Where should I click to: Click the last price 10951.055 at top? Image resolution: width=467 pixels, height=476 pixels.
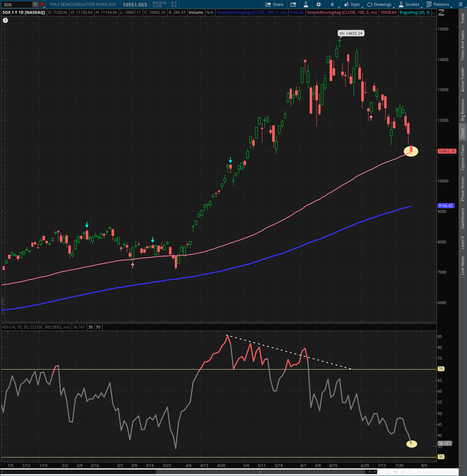click(x=135, y=5)
